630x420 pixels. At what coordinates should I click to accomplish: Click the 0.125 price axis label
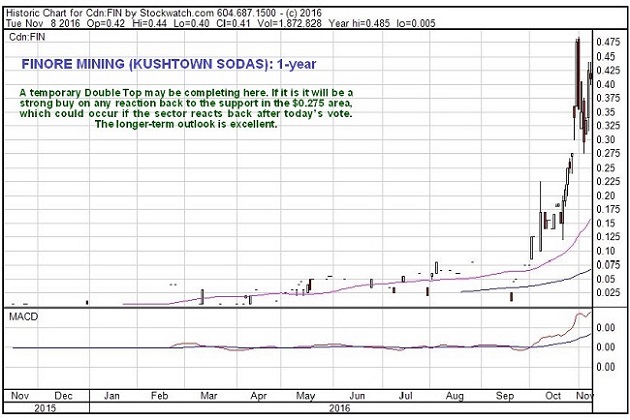608,237
